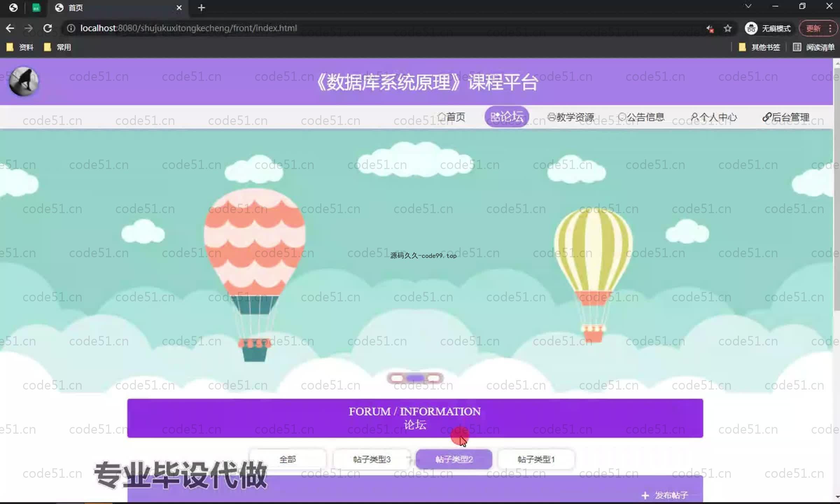The height and width of the screenshot is (504, 840).
Task: Click the 《数据库系统原理》课程平台 title text
Action: (427, 83)
